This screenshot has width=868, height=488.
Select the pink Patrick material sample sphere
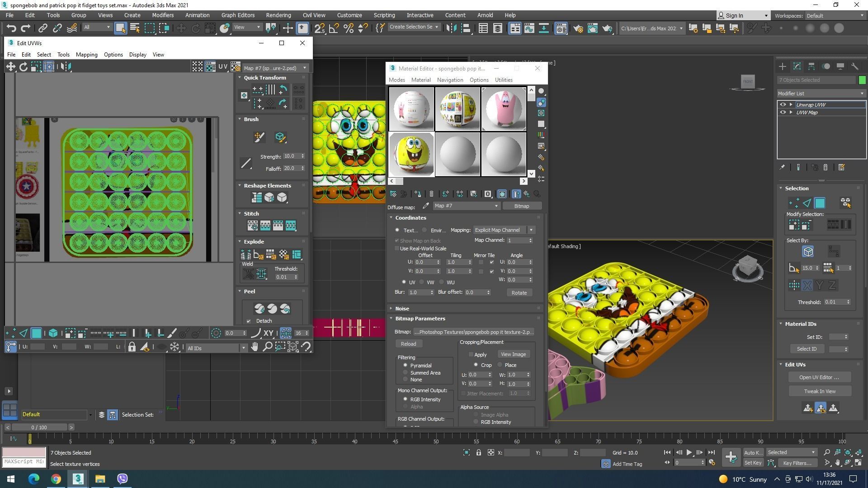tap(503, 109)
